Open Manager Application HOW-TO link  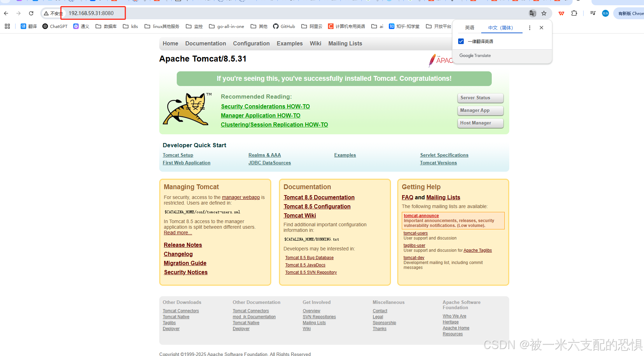260,115
